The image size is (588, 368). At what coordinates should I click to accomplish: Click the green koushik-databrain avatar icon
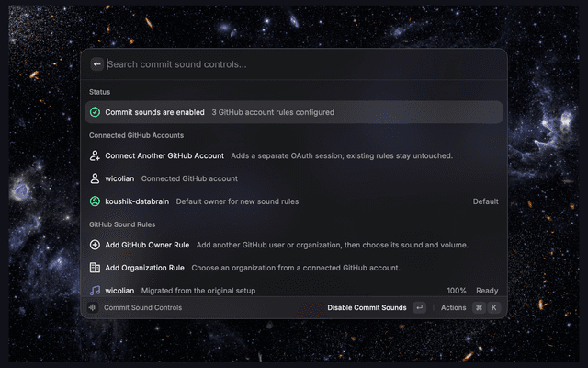(x=95, y=201)
